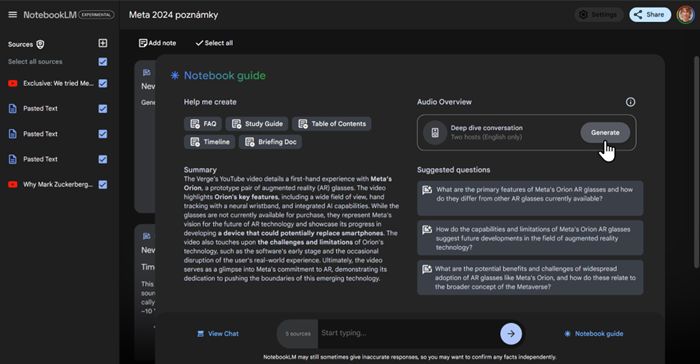700x364 pixels.
Task: Create a Briefing Doc
Action: (x=271, y=142)
